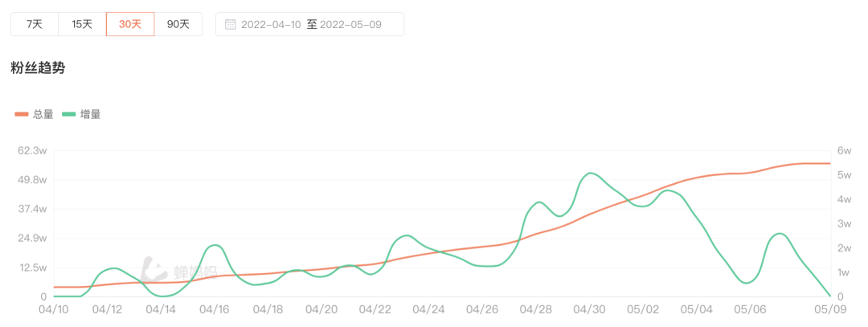Click the 05/06 x-axis date label
This screenshot has height=327, width=868.
(751, 309)
